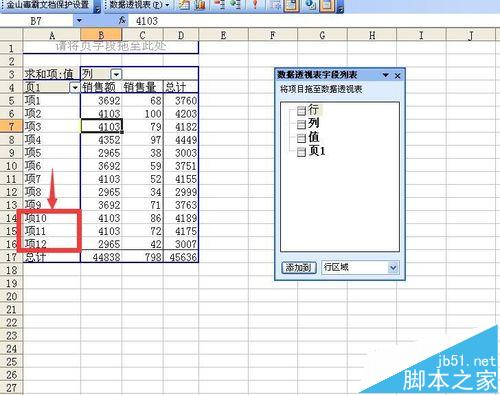Select row 7 header
Viewport: 500px width, 395px height.
11,127
